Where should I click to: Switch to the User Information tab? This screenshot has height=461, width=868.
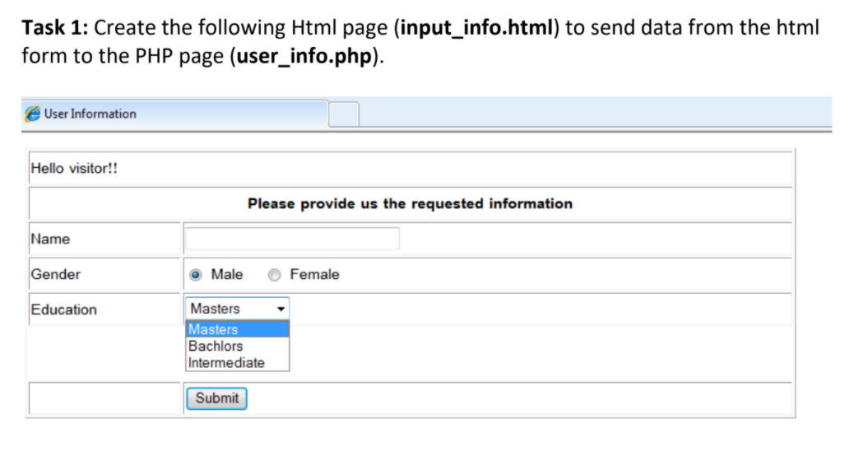pyautogui.click(x=175, y=114)
